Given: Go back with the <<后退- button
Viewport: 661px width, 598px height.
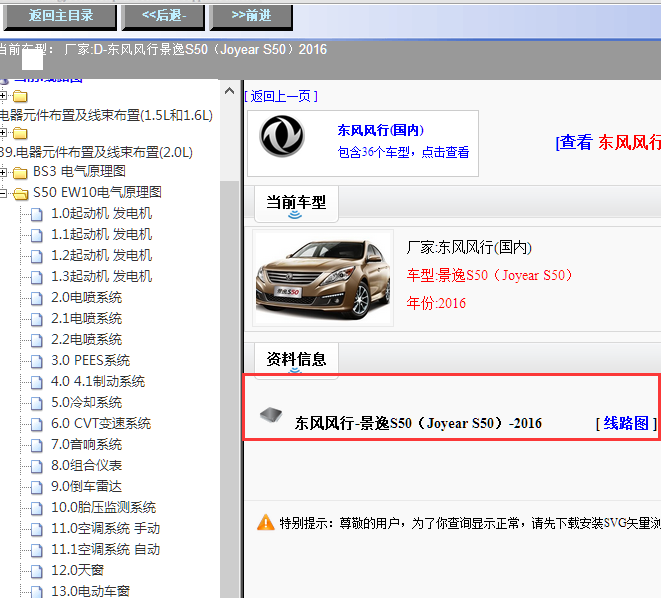Looking at the screenshot, I should [164, 17].
